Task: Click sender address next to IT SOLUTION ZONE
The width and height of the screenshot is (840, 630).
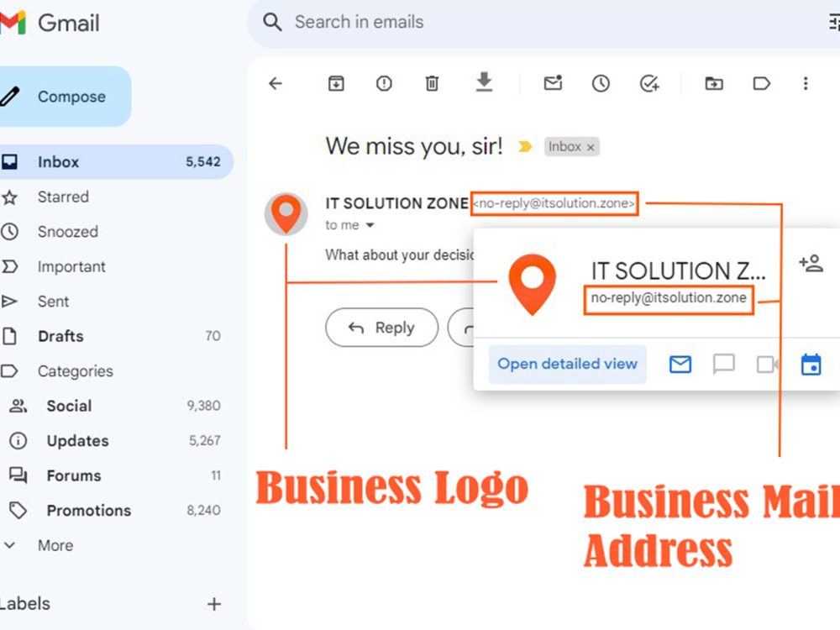Action: [554, 203]
